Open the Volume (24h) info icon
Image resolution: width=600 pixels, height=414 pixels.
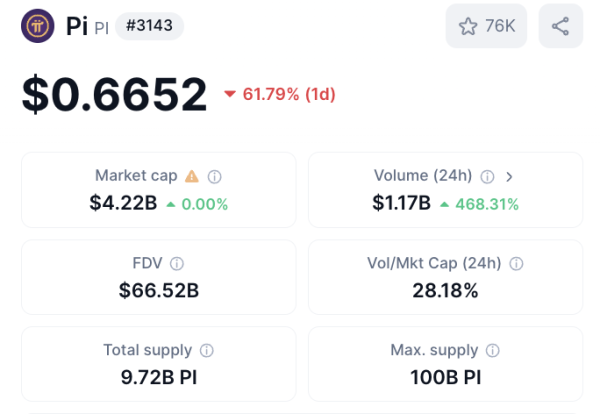(487, 176)
